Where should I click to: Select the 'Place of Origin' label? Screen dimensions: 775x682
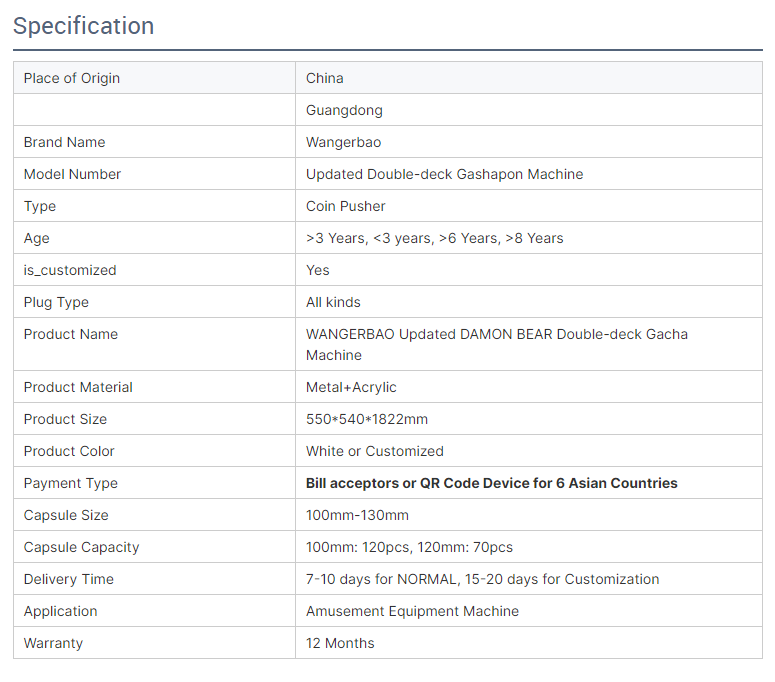[72, 78]
